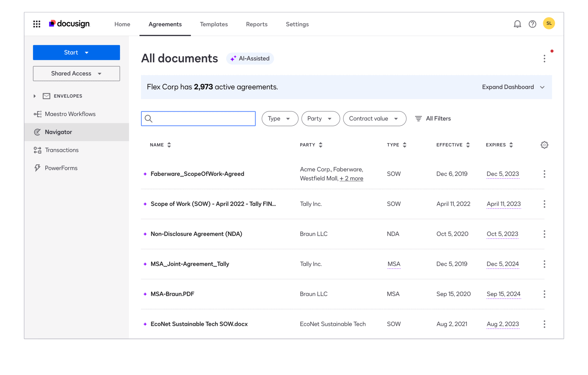This screenshot has width=588, height=375.
Task: Select Maestro Workflows in the sidebar
Action: (70, 114)
